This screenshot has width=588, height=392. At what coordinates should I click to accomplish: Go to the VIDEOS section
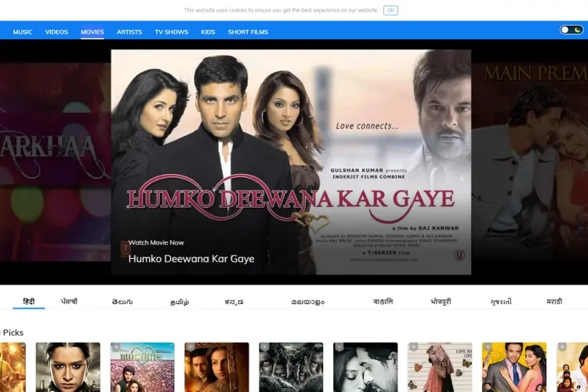tap(56, 32)
